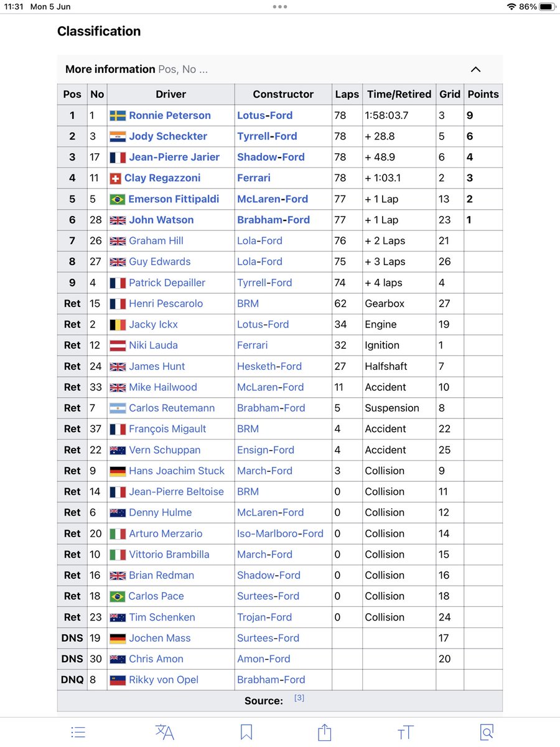
Task: Select the Halfshaft retirement reason cell
Action: [x=398, y=367]
